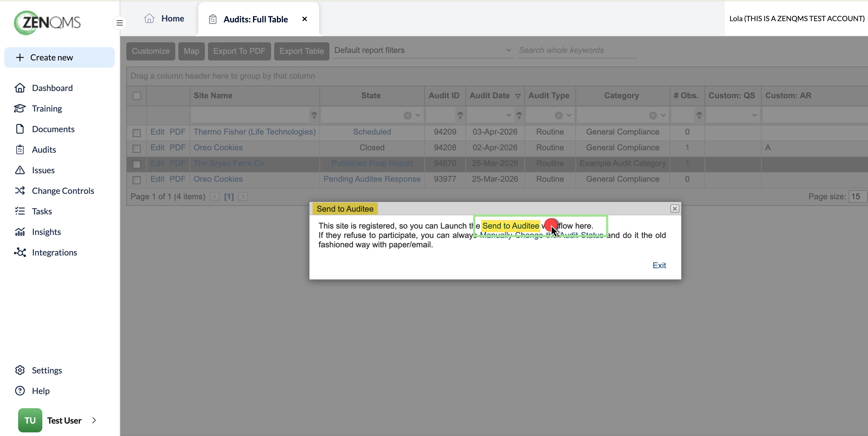Click the Create new button
868x436 pixels.
tap(59, 57)
